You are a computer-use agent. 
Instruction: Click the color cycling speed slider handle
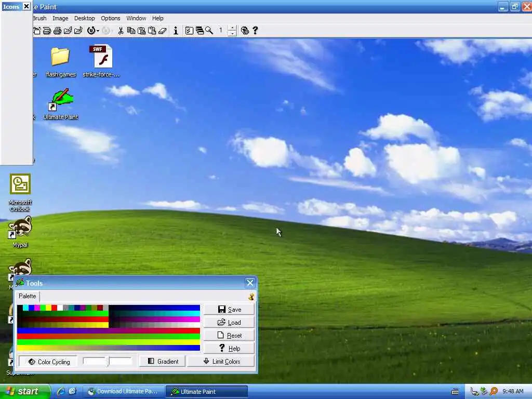pos(107,362)
